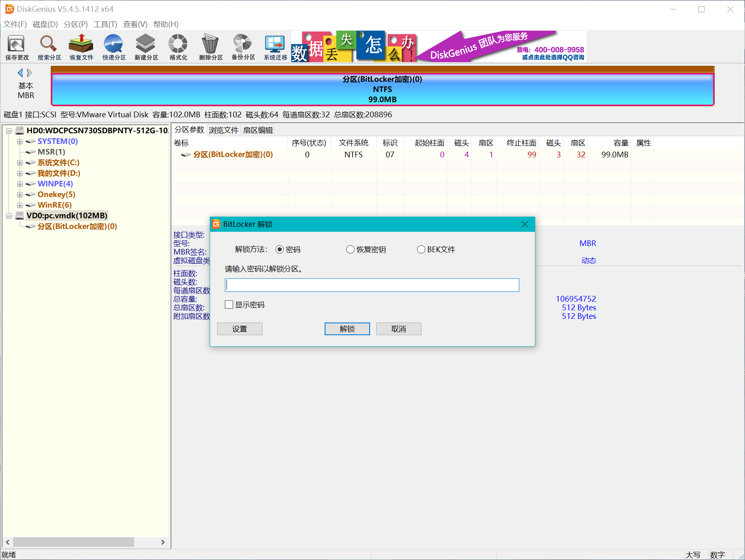Image resolution: width=745 pixels, height=560 pixels.
Task: Select 分区(BitLocker加密)(0) in the disk tree
Action: pyautogui.click(x=77, y=226)
